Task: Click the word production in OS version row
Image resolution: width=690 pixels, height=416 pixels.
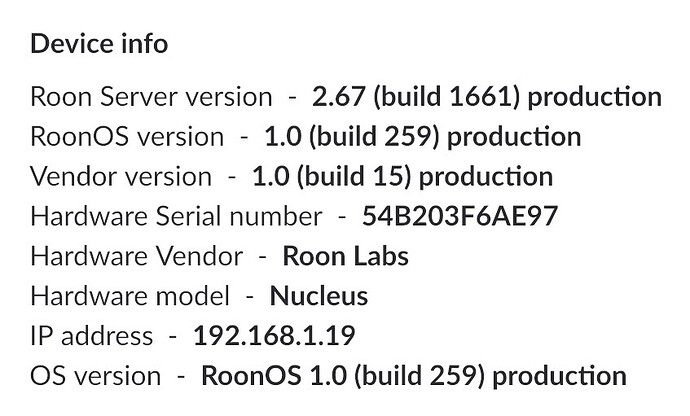Action: coord(559,378)
